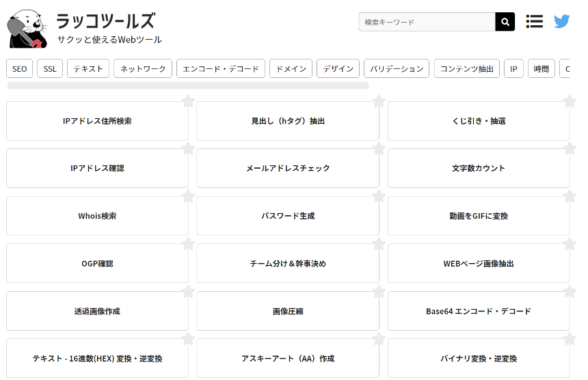Focus the 検索キーワード search field
The height and width of the screenshot is (380, 588).
[x=427, y=22]
